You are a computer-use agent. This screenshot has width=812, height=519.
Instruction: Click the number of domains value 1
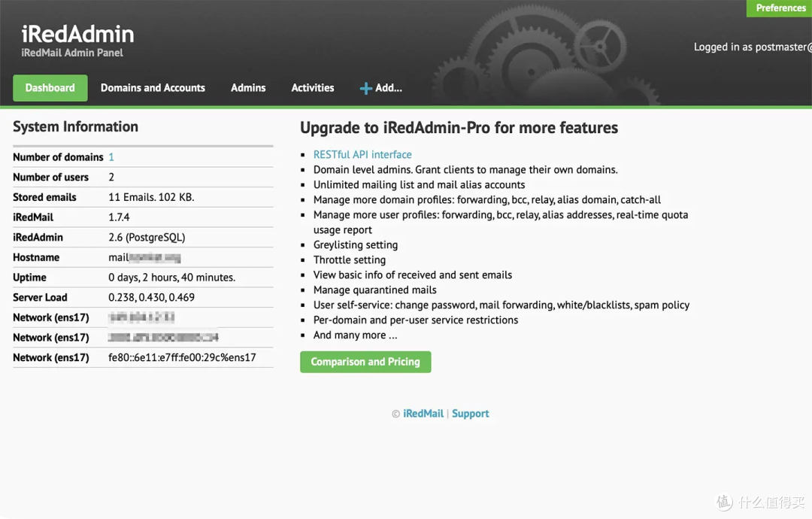(111, 157)
